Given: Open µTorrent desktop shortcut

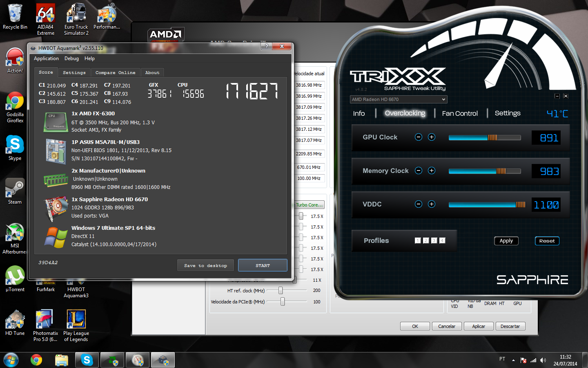Looking at the screenshot, I should coord(15,279).
